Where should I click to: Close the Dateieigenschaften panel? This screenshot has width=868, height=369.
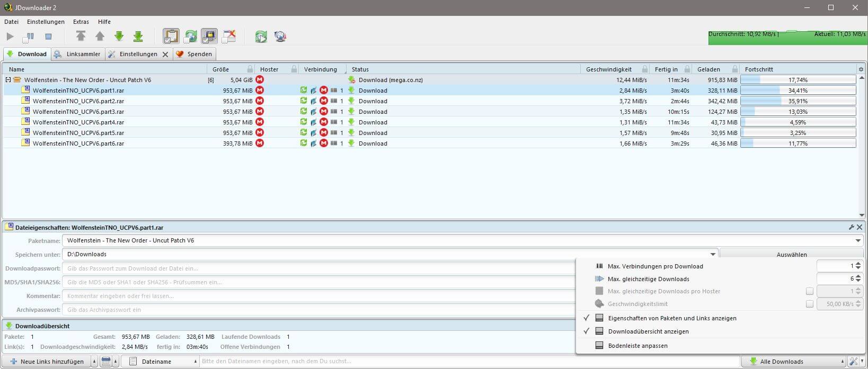pos(860,227)
